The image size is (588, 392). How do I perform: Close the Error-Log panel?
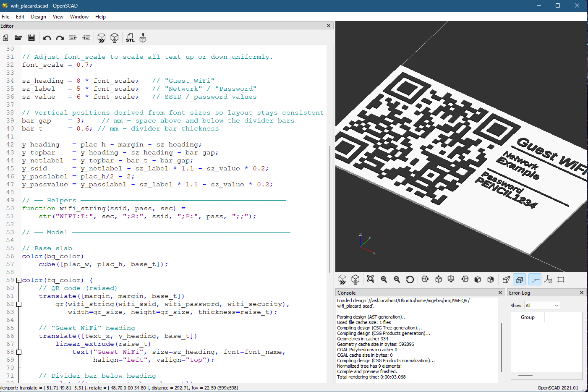[582, 293]
